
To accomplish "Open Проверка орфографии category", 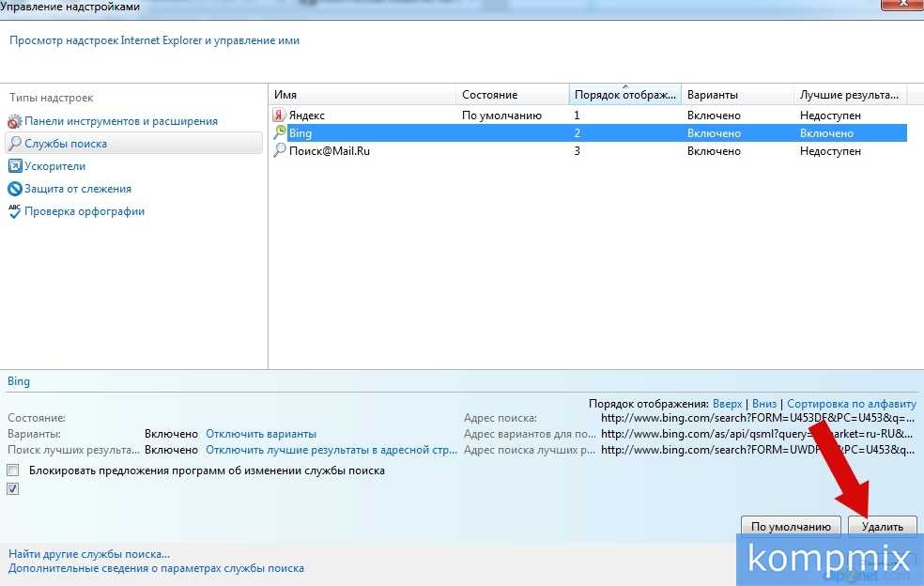I will (85, 211).
